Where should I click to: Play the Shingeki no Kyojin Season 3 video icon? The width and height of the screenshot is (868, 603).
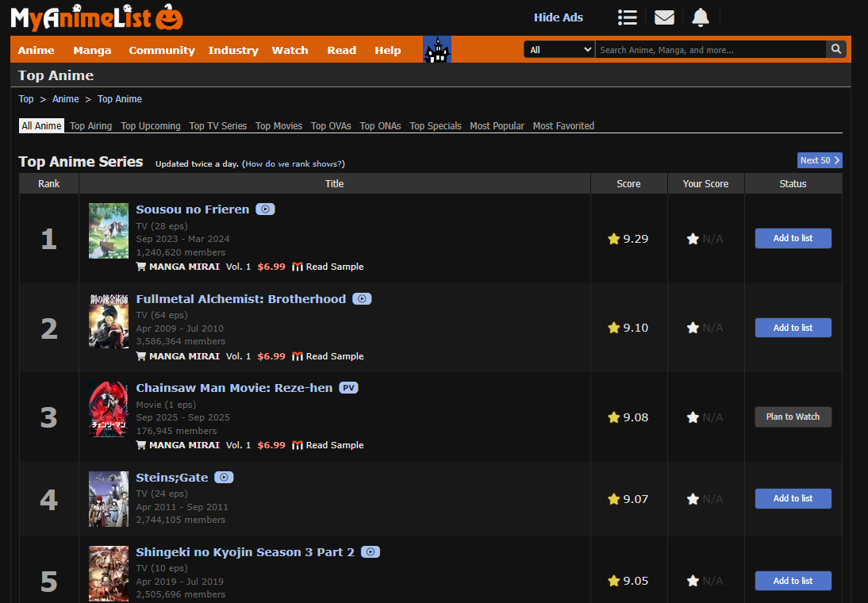click(371, 552)
